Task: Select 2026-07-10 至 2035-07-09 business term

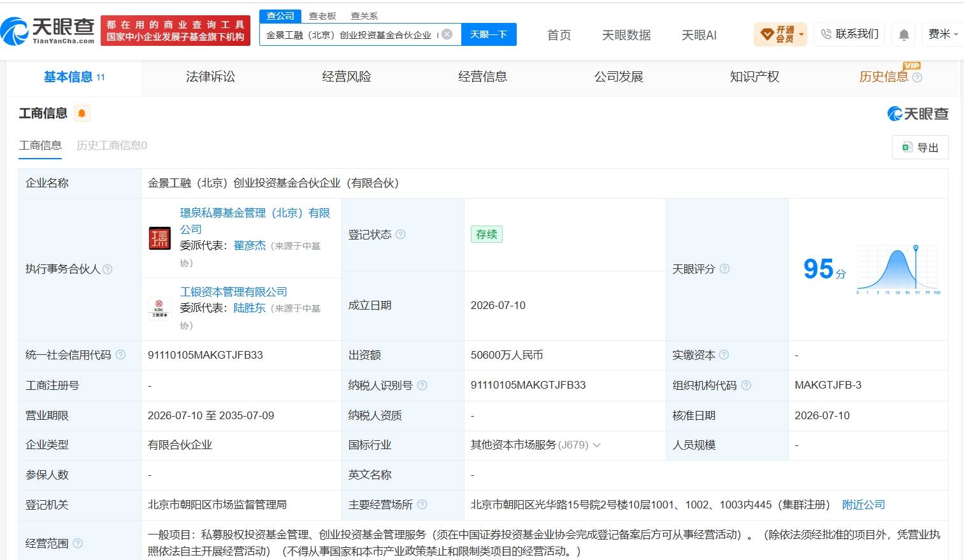Action: 211,415
